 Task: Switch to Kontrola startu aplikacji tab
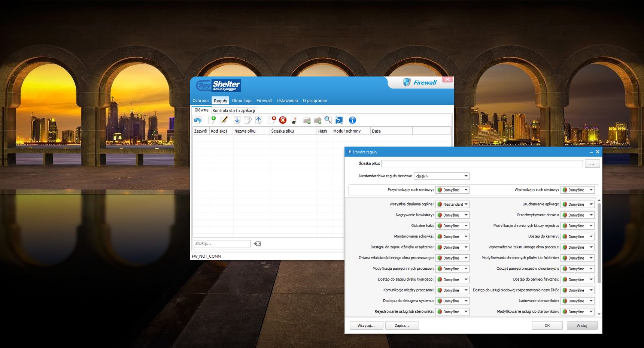234,111
